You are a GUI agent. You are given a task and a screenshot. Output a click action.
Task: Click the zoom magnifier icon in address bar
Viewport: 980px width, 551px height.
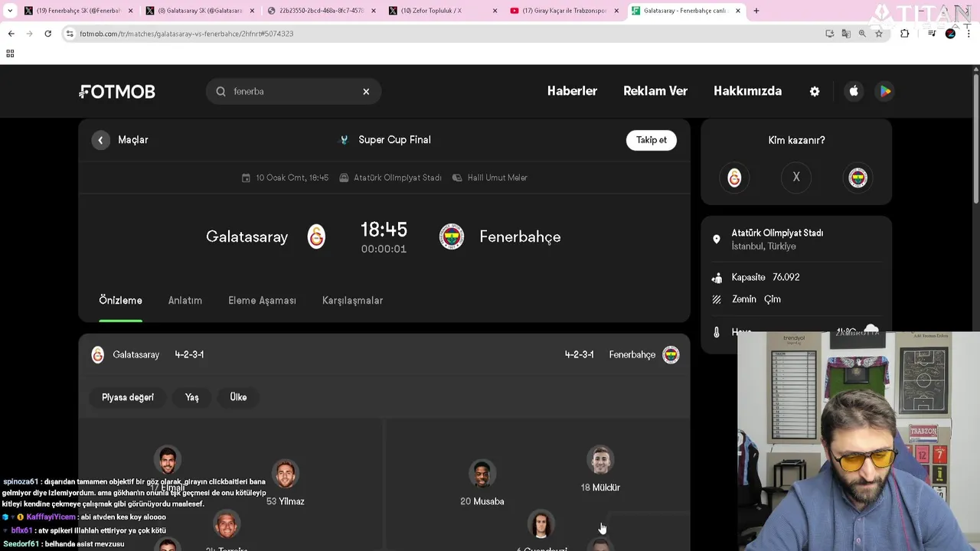(862, 34)
